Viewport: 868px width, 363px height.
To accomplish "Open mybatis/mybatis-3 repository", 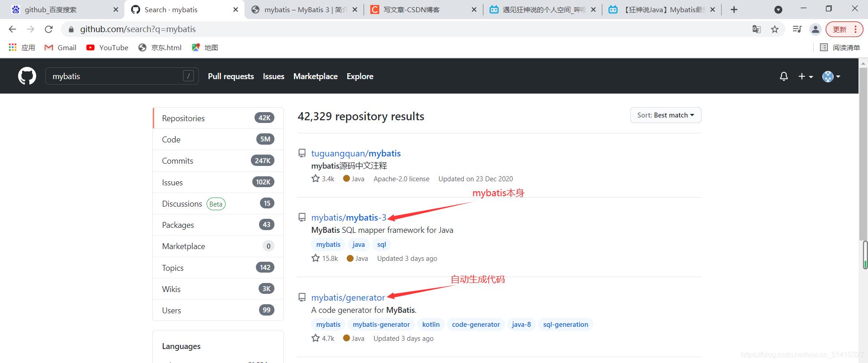I will (x=349, y=217).
